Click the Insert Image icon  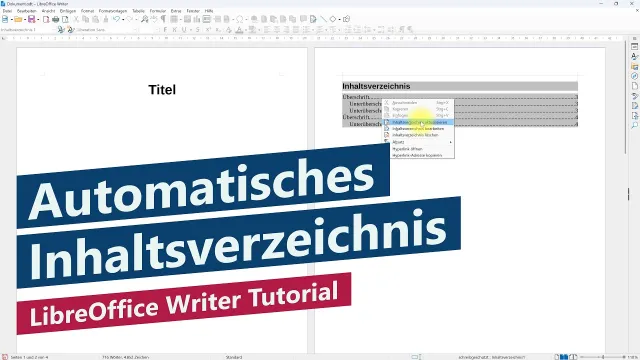click(187, 19)
